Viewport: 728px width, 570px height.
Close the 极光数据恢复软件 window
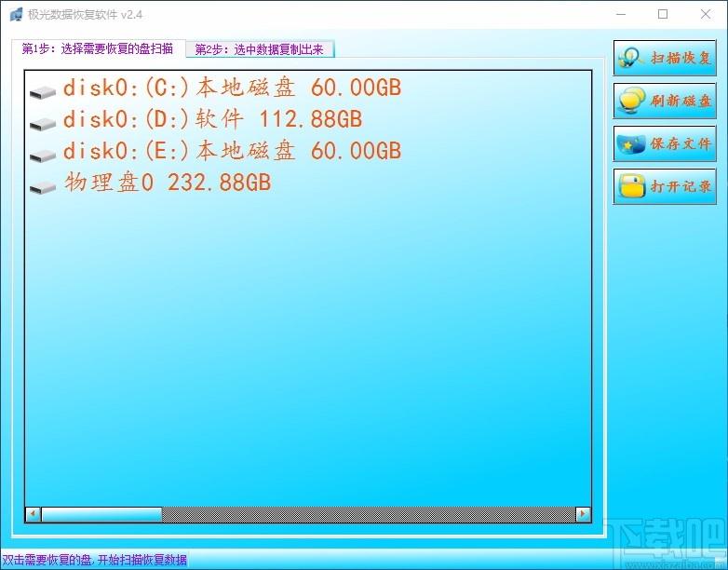pos(706,14)
